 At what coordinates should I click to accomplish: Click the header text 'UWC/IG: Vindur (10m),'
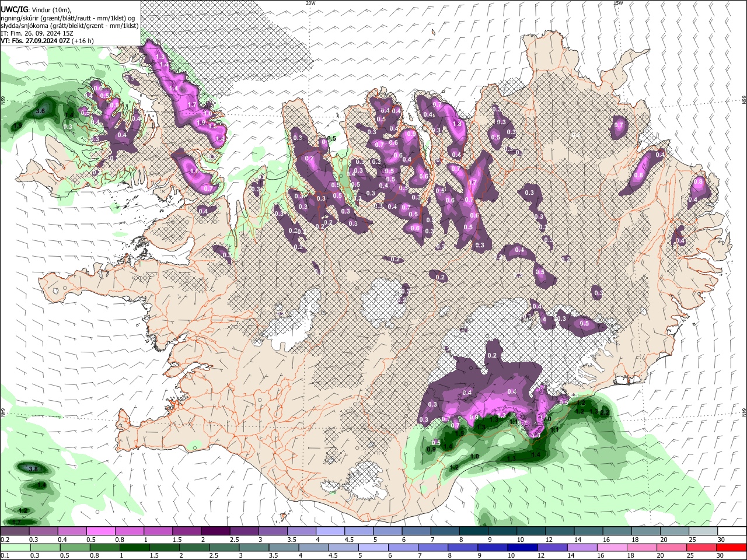click(x=36, y=10)
